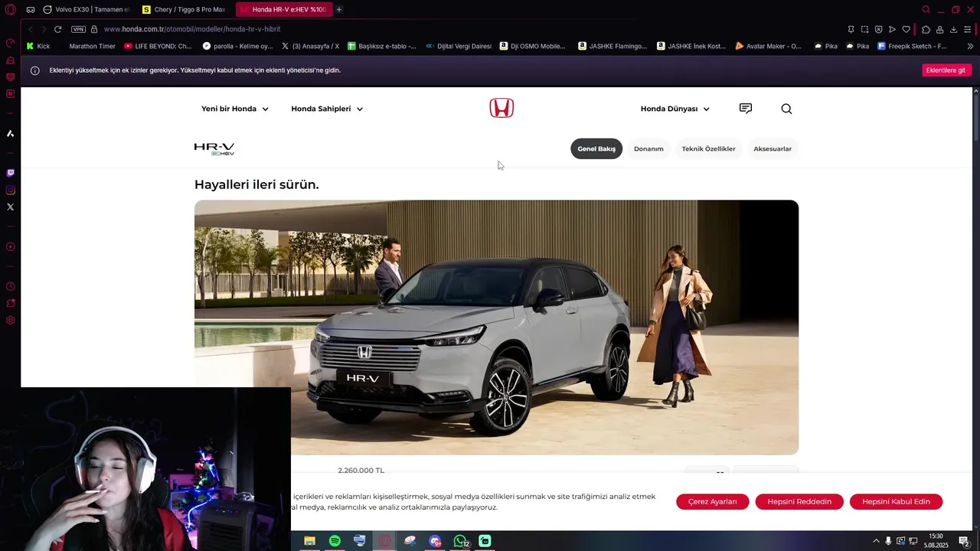Click the pinboard pin icon in toolbar
The image size is (980, 551).
(x=851, y=29)
